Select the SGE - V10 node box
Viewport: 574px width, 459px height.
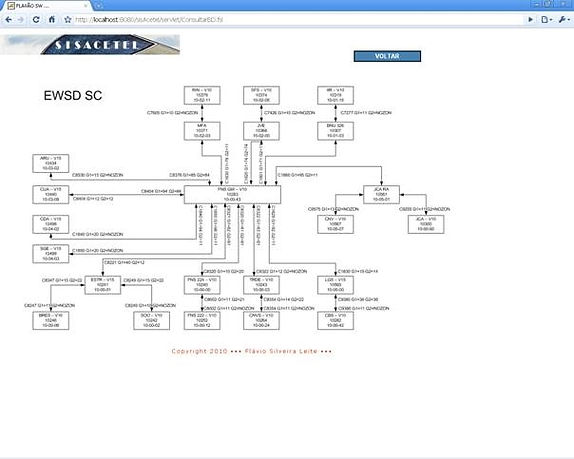click(x=51, y=254)
